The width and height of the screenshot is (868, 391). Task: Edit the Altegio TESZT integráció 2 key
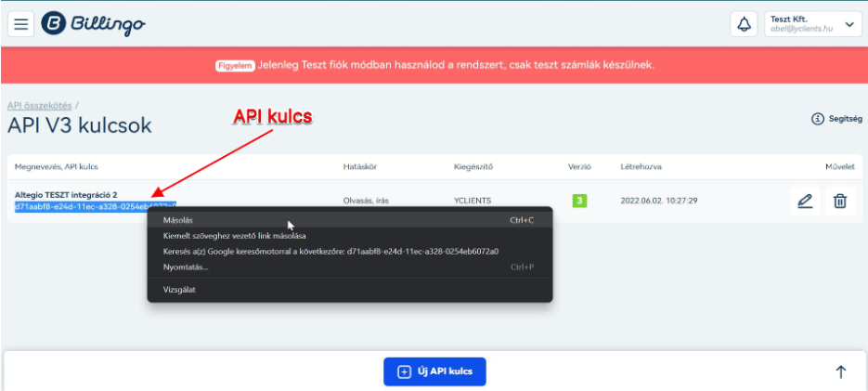805,201
